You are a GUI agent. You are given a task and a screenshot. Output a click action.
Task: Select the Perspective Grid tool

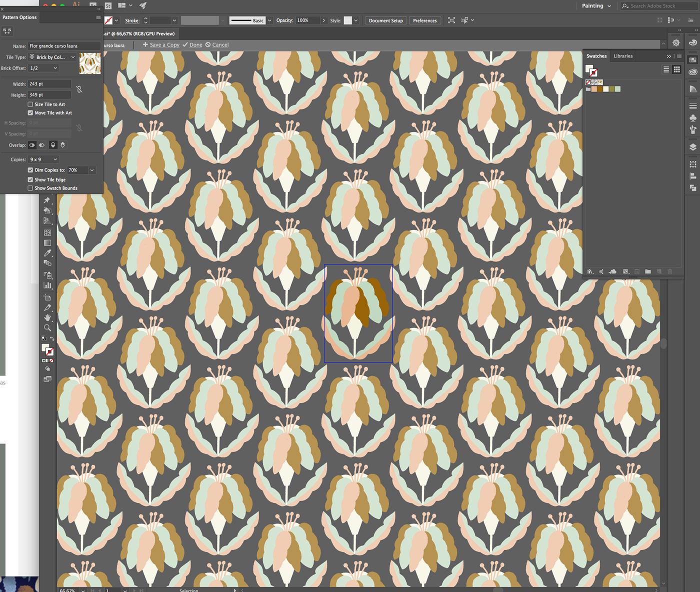coord(47,220)
